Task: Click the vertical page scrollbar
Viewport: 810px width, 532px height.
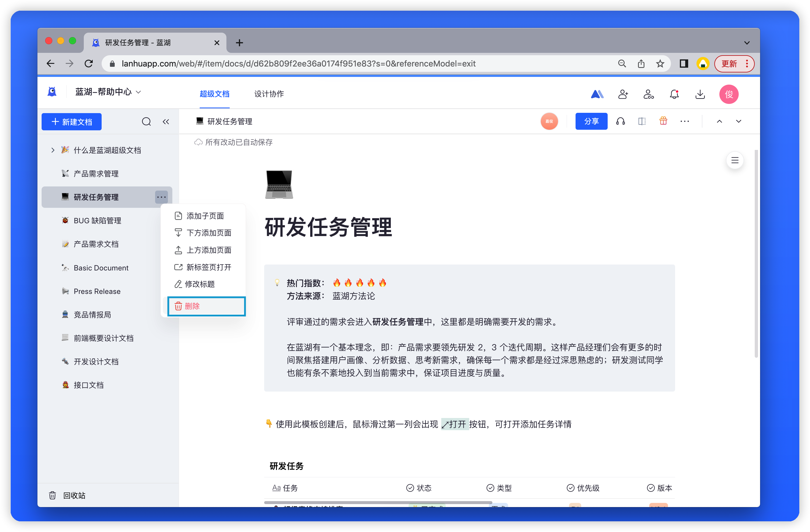Action: point(756,253)
